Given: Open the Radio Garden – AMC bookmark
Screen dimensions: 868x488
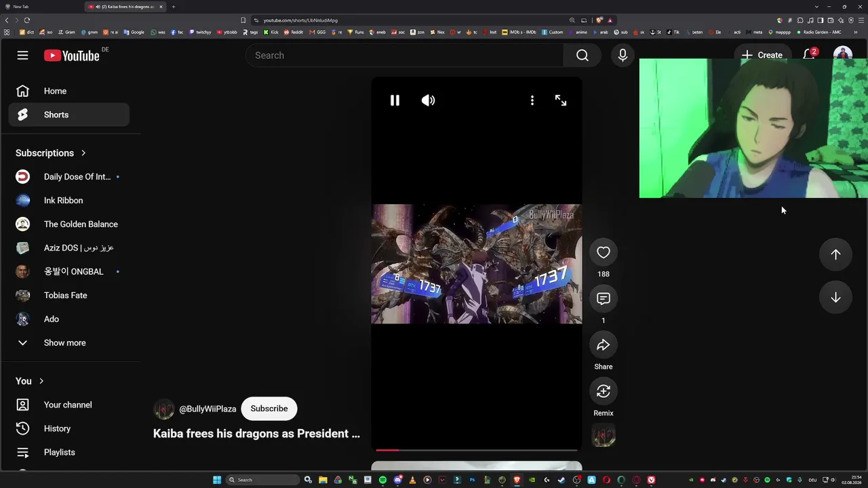Looking at the screenshot, I should (819, 32).
